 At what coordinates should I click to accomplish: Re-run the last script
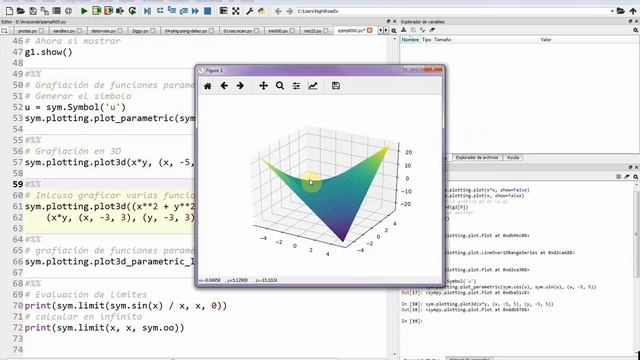pos(132,11)
